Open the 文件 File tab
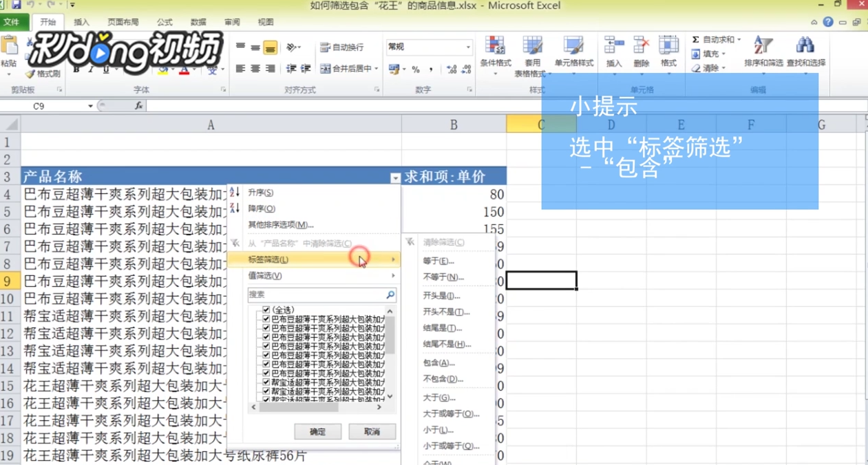This screenshot has width=868, height=465. (x=12, y=22)
